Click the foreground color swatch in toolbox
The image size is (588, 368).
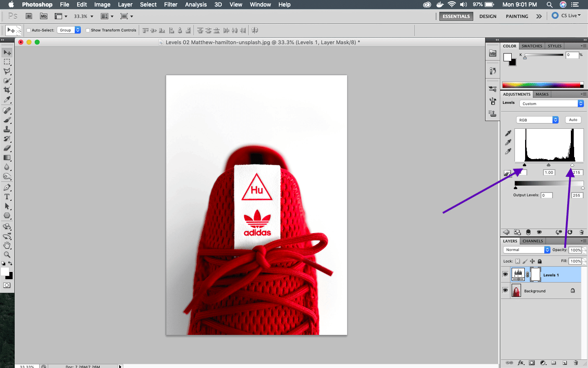point(5,272)
